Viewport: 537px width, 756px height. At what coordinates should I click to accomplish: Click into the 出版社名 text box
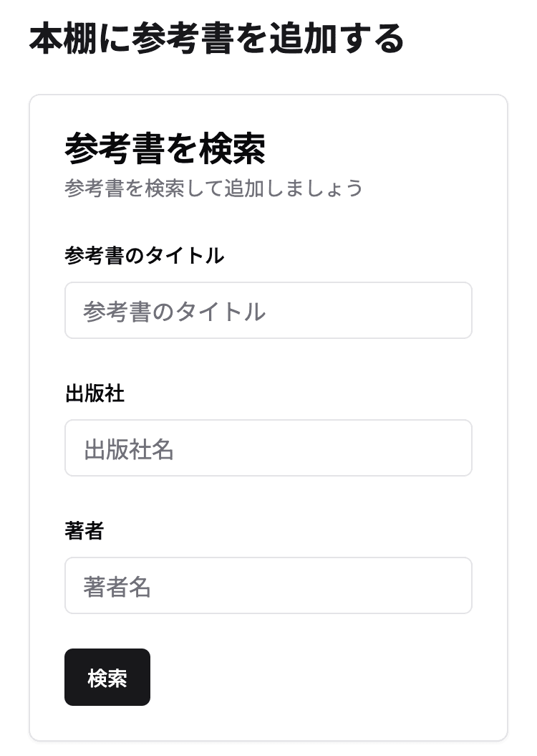[x=268, y=448]
